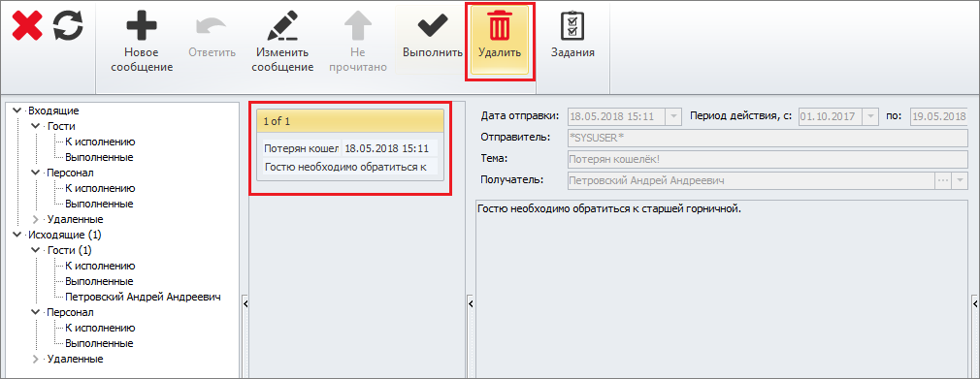Expand Удаленные under Входящие
980x379 pixels.
tap(36, 219)
